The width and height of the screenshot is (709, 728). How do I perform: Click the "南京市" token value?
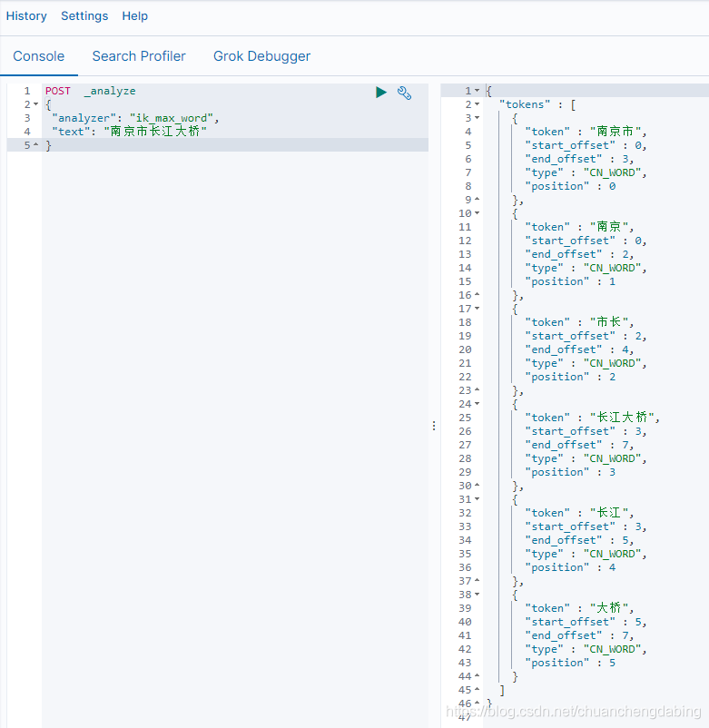click(615, 132)
